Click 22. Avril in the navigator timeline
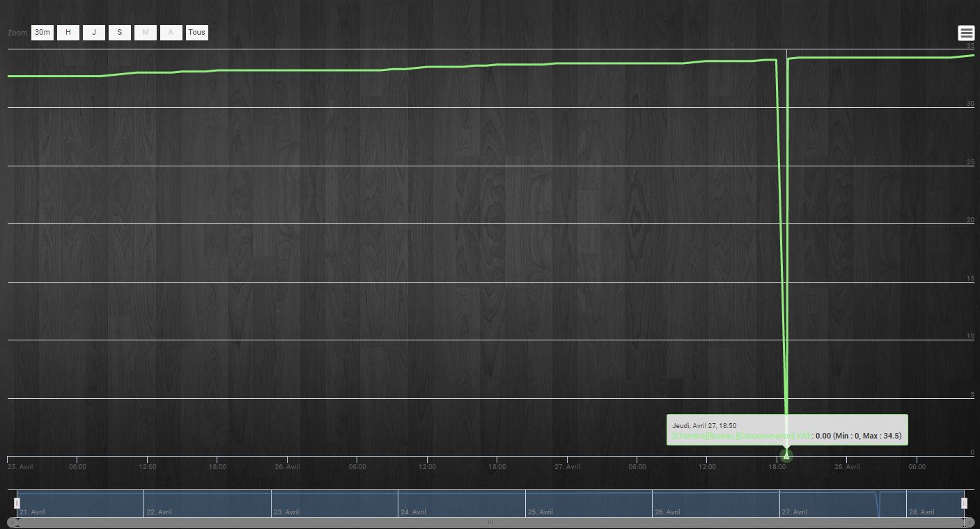 [159, 512]
